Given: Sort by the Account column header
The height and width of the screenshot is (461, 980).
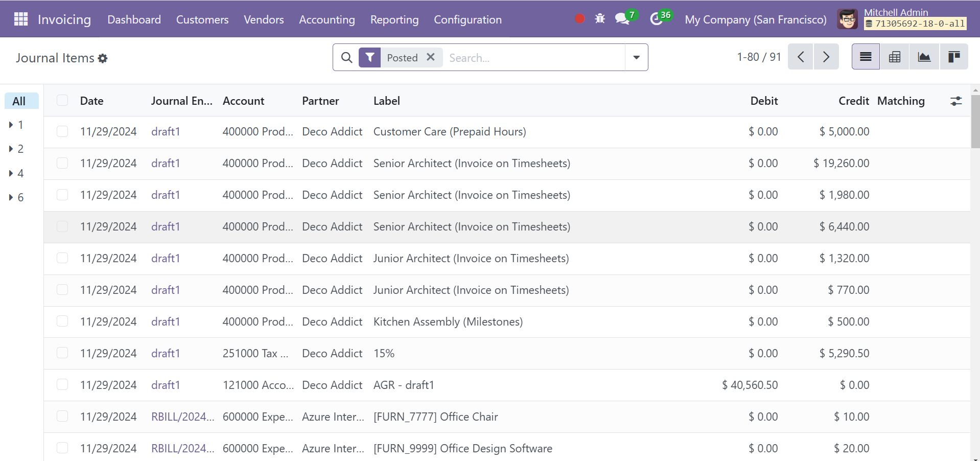Looking at the screenshot, I should click(x=243, y=101).
